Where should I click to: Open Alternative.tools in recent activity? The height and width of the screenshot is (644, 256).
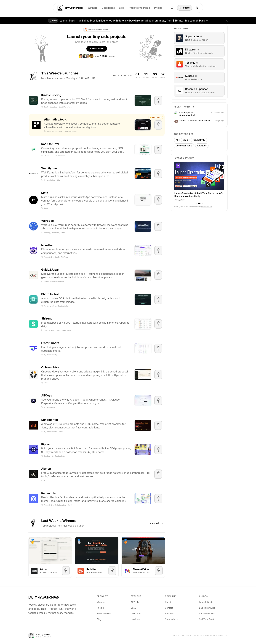coord(188,115)
